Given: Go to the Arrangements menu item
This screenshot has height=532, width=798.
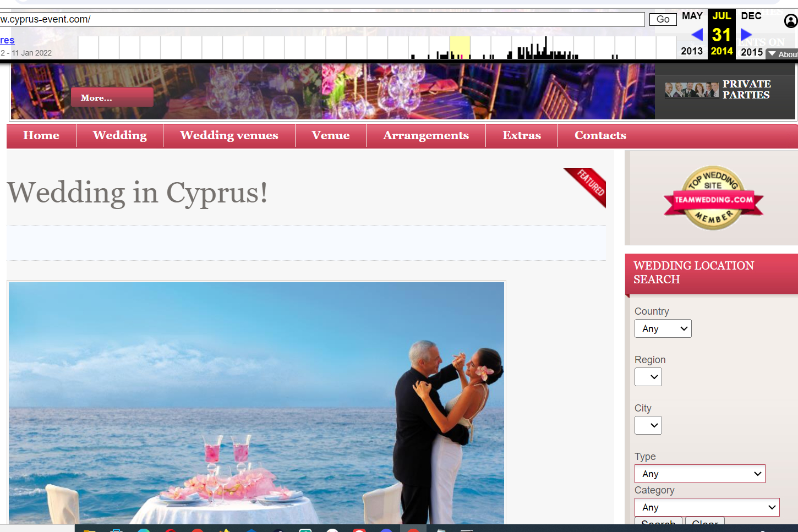Looking at the screenshot, I should (x=425, y=135).
